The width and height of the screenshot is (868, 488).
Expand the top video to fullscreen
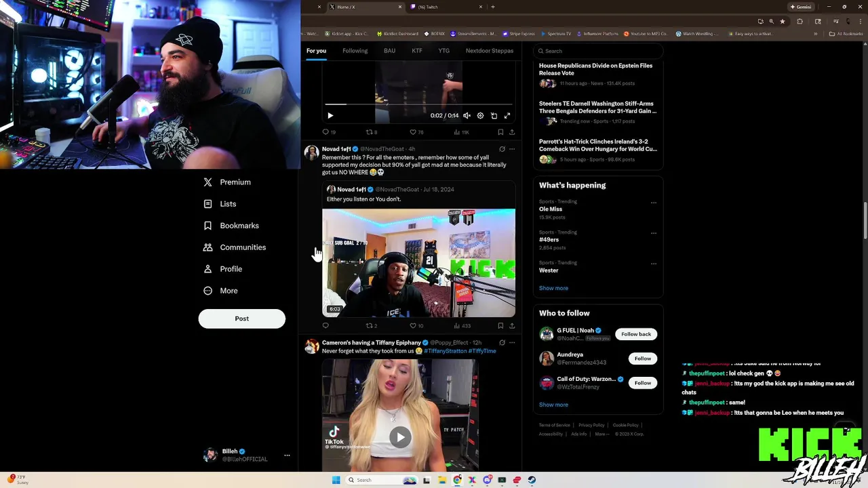coord(507,116)
